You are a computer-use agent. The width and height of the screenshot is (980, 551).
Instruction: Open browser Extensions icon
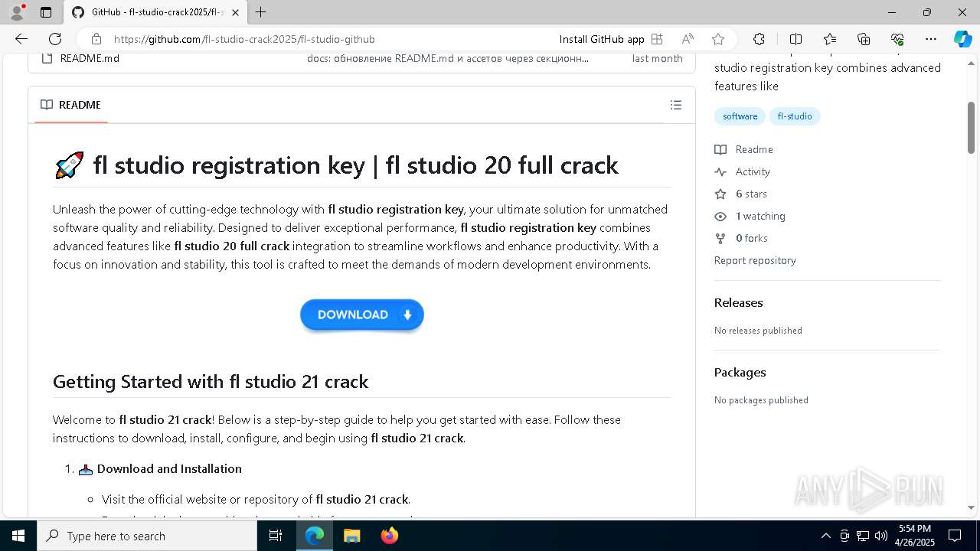(x=759, y=39)
